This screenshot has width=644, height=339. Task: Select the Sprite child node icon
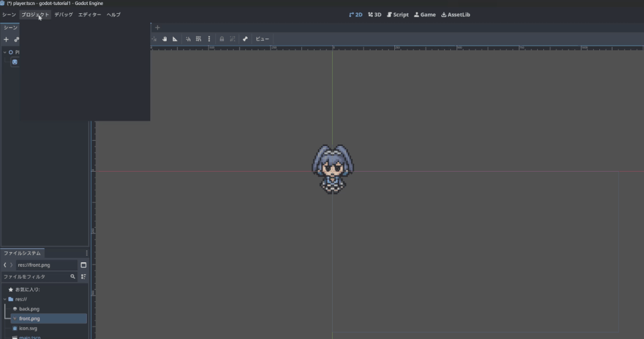click(x=15, y=62)
